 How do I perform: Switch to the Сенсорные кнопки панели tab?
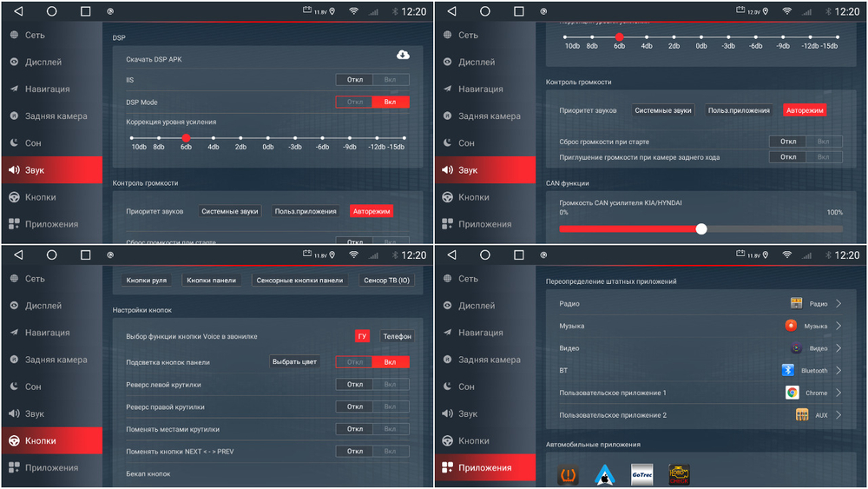(x=299, y=281)
